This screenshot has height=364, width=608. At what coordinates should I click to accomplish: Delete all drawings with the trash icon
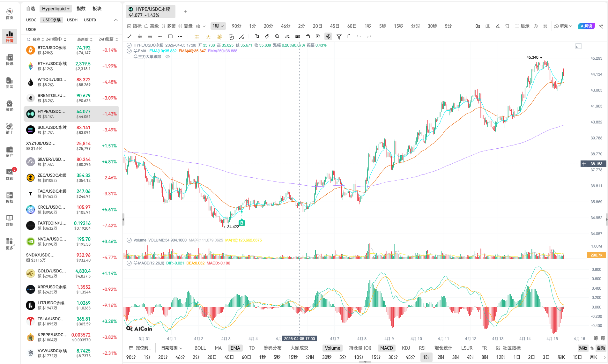349,36
